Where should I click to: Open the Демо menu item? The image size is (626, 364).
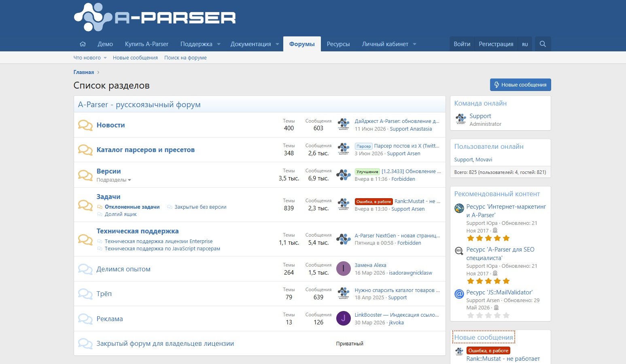click(105, 44)
